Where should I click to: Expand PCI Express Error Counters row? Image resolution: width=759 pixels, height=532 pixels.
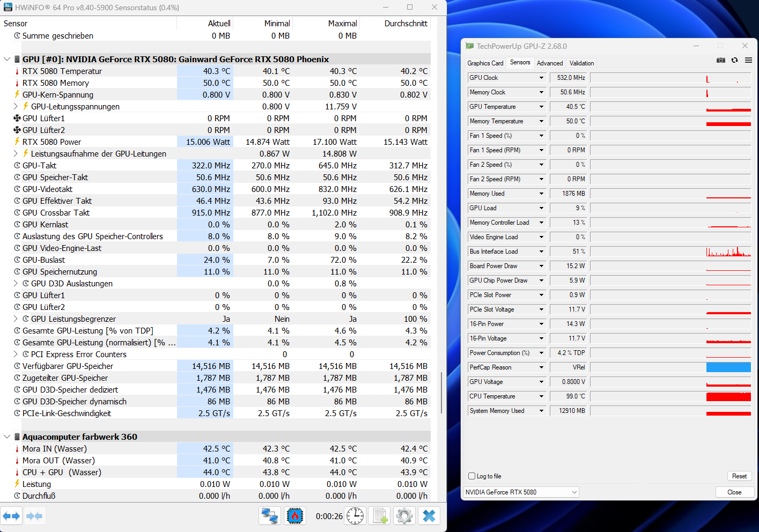pyautogui.click(x=16, y=354)
